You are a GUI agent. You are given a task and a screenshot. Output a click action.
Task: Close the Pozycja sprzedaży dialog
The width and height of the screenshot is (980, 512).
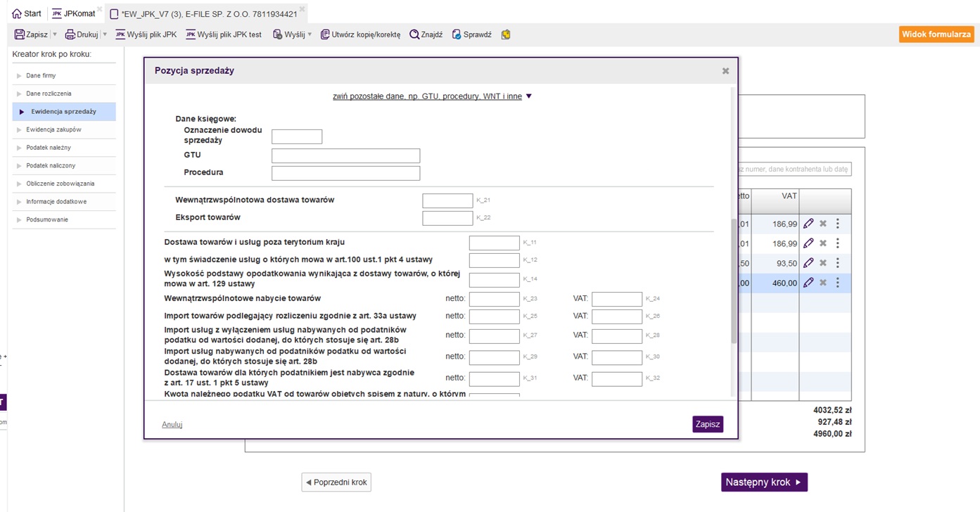(725, 71)
